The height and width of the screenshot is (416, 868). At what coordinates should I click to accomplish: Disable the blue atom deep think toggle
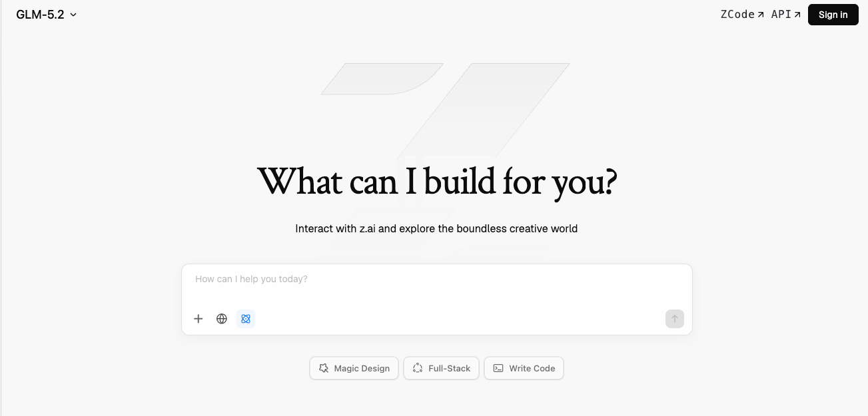click(246, 319)
